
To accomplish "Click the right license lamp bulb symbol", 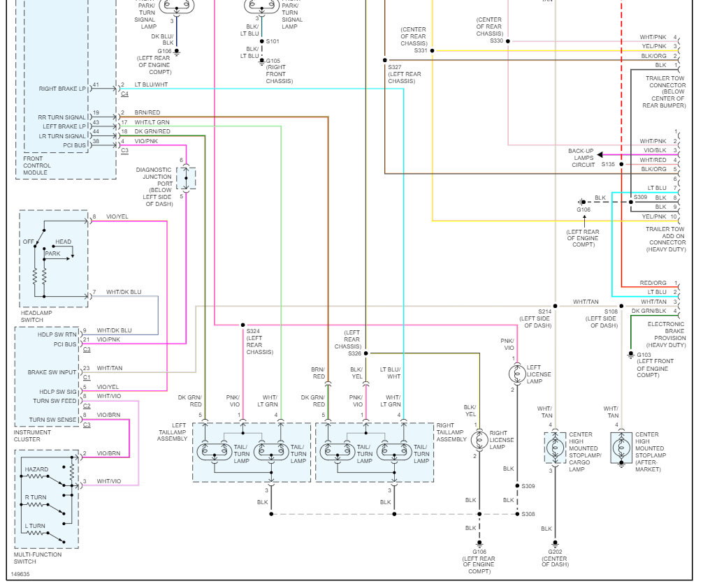I will 479,440.
